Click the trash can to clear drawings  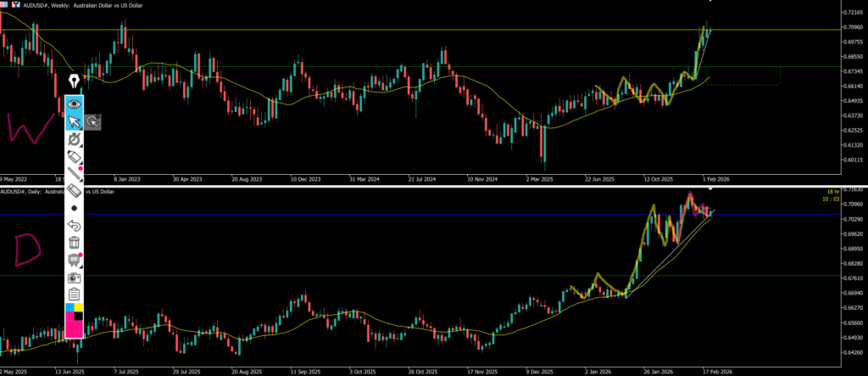tap(75, 243)
